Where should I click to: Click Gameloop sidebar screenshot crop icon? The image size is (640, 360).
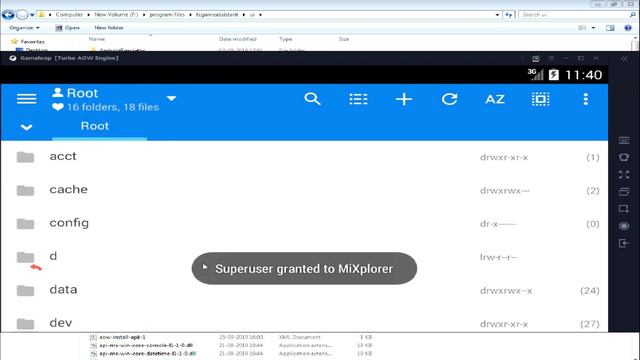coord(624,209)
